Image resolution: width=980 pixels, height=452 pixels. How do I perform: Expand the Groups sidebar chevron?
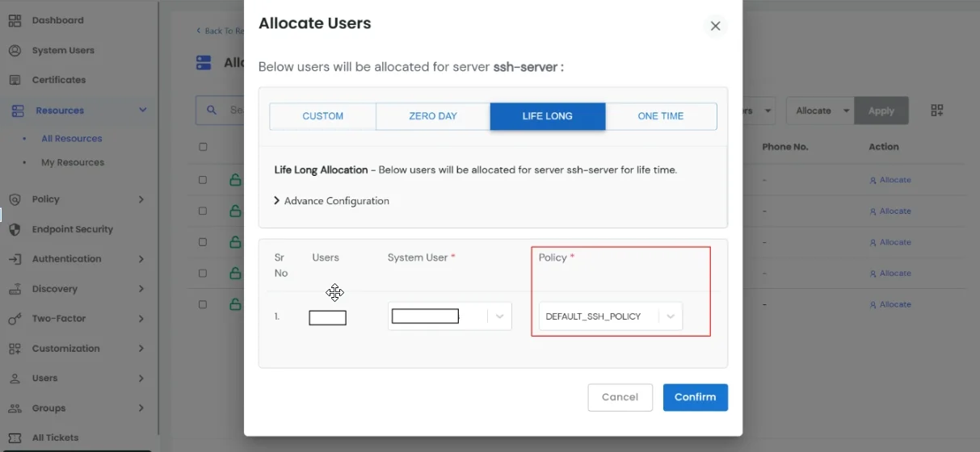tap(141, 408)
